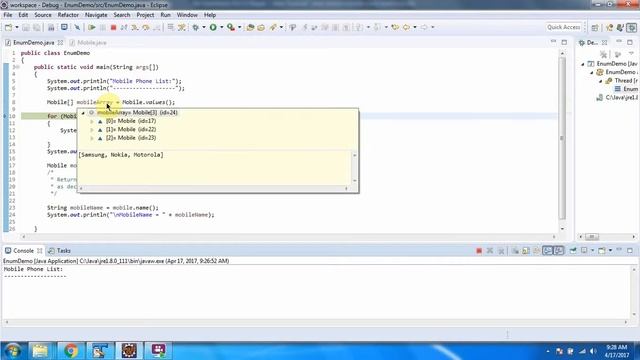Image resolution: width=640 pixels, height=360 pixels.
Task: Click the red Terminate icon in main toolbar
Action: [113, 27]
